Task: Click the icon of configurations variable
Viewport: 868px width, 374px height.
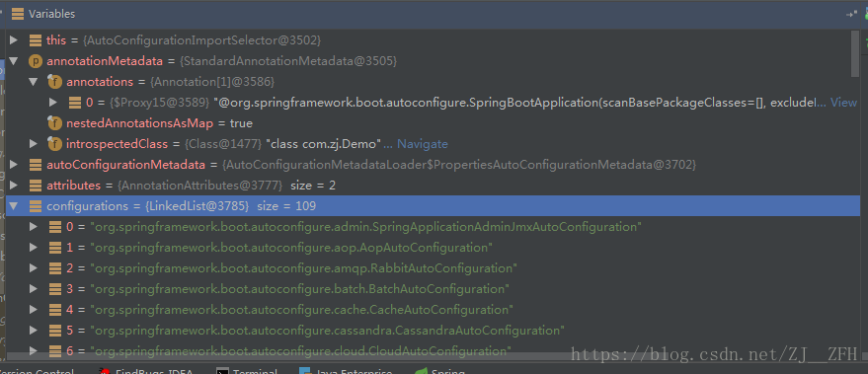Action: click(x=35, y=206)
